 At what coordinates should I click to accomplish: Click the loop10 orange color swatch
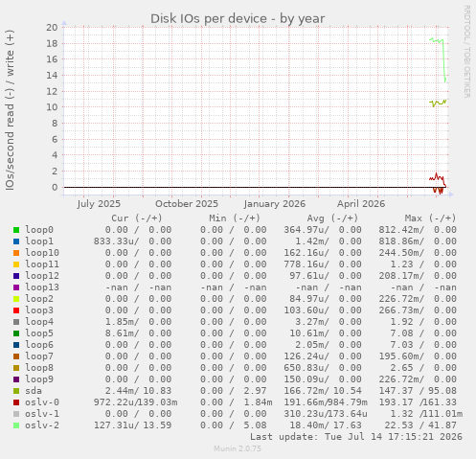tap(16, 253)
